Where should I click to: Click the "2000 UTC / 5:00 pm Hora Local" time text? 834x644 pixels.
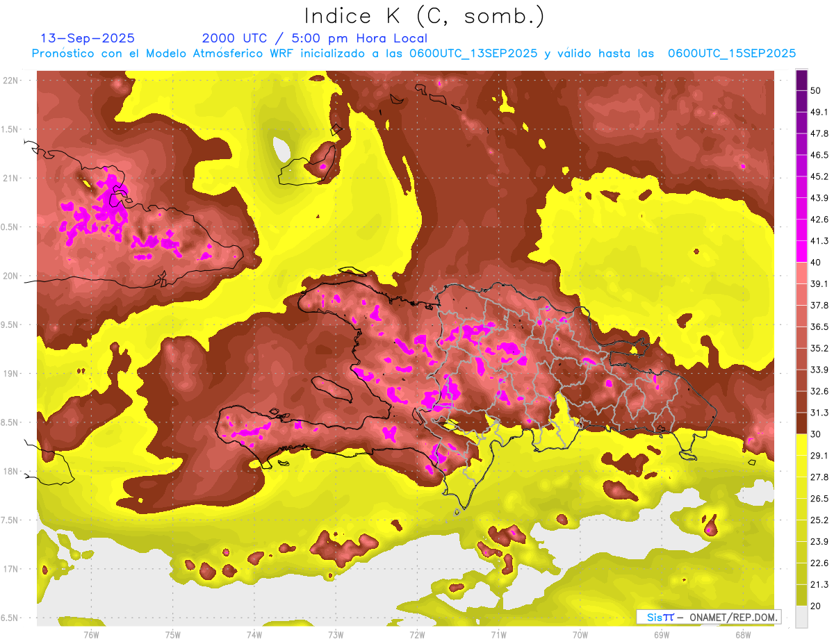pos(315,38)
